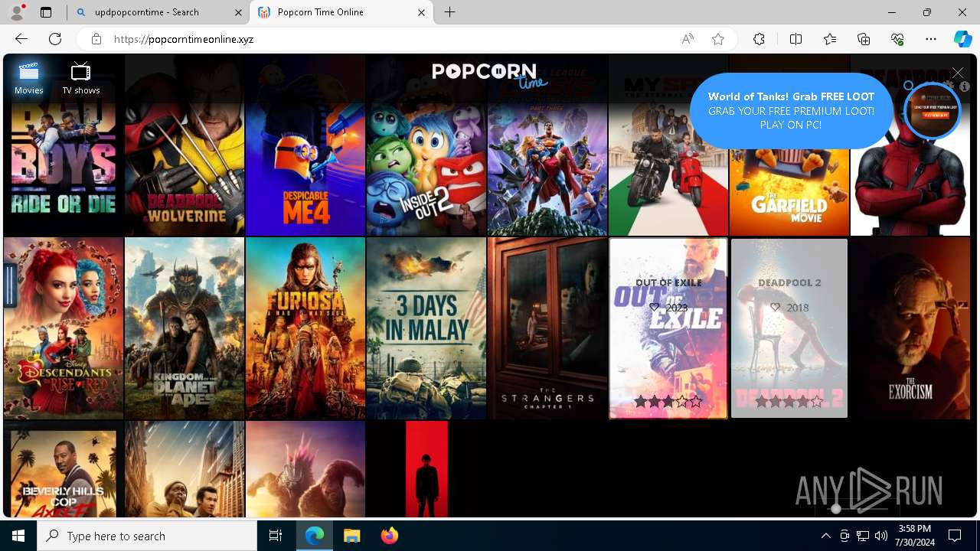
Task: Open Furiosa movie poster
Action: point(305,328)
